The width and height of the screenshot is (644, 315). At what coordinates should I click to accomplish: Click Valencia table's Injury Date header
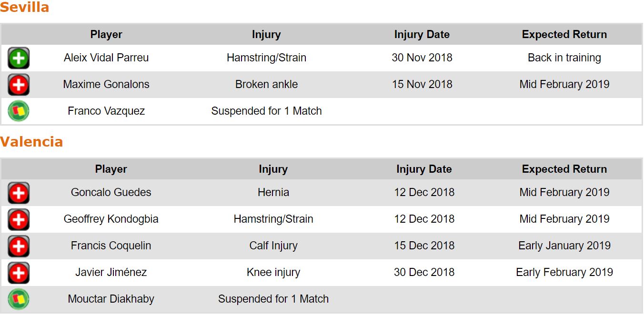tap(423, 169)
